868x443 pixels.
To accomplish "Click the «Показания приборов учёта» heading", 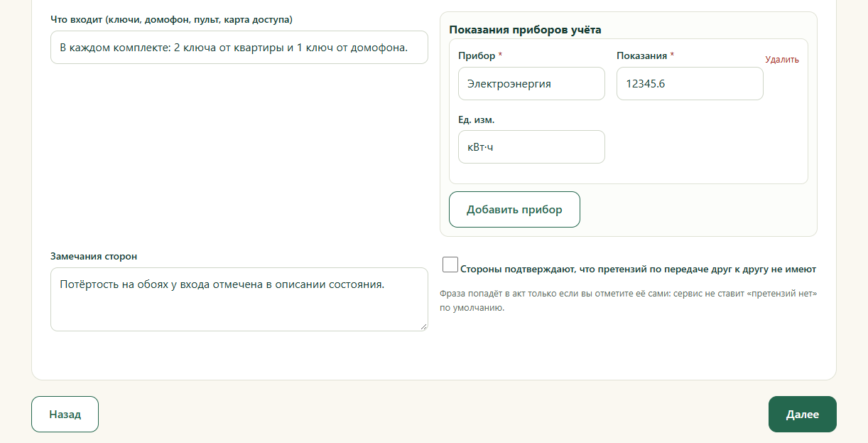I will [525, 30].
